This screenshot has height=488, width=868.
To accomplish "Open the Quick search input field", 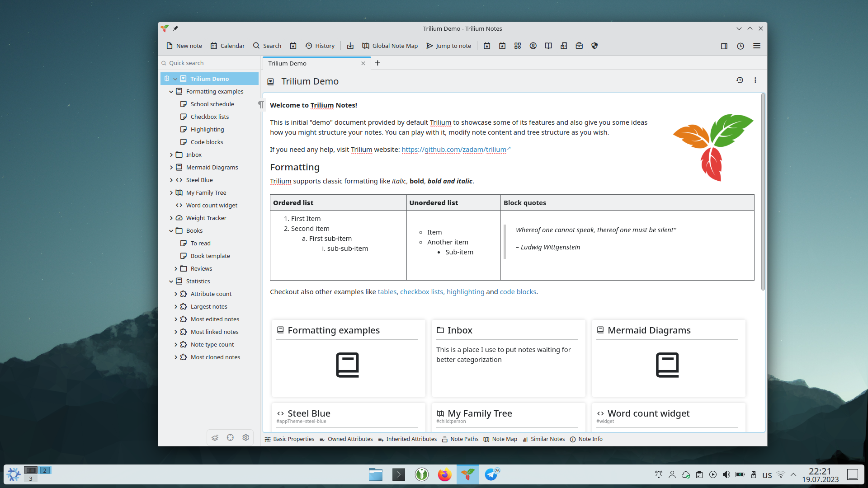I will click(209, 62).
